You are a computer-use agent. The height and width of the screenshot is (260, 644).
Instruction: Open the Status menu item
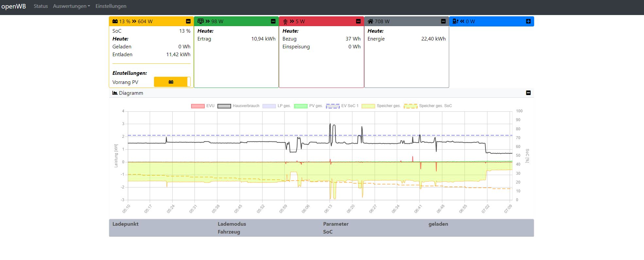tap(41, 6)
